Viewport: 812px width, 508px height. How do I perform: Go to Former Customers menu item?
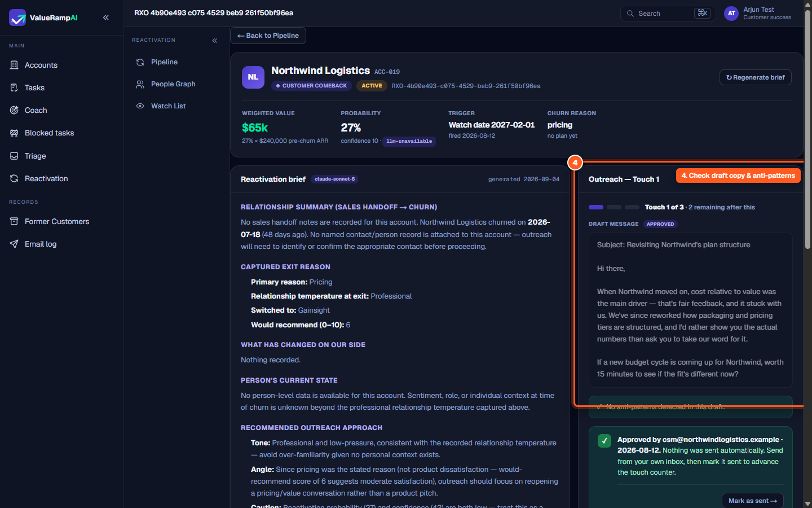pos(57,221)
